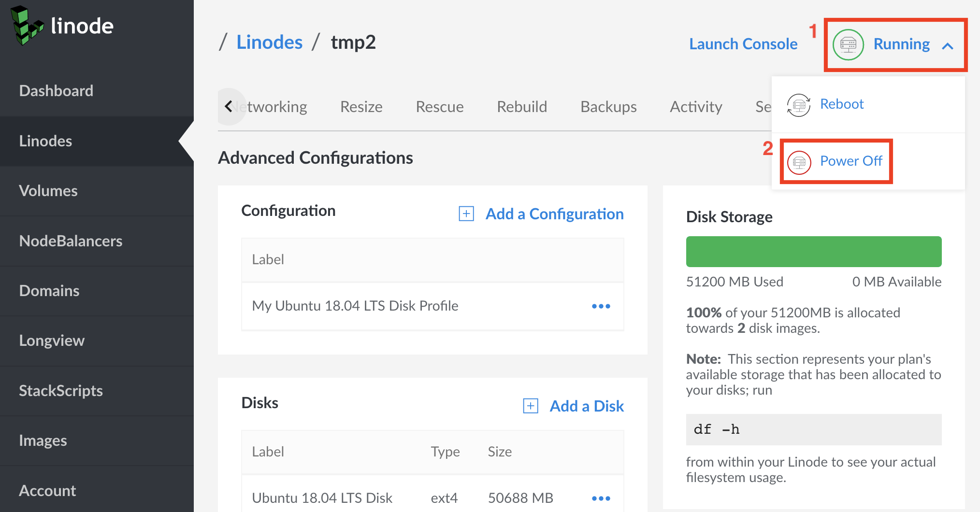Open NodeBalancers in the sidebar
This screenshot has height=512, width=980.
pos(97,241)
